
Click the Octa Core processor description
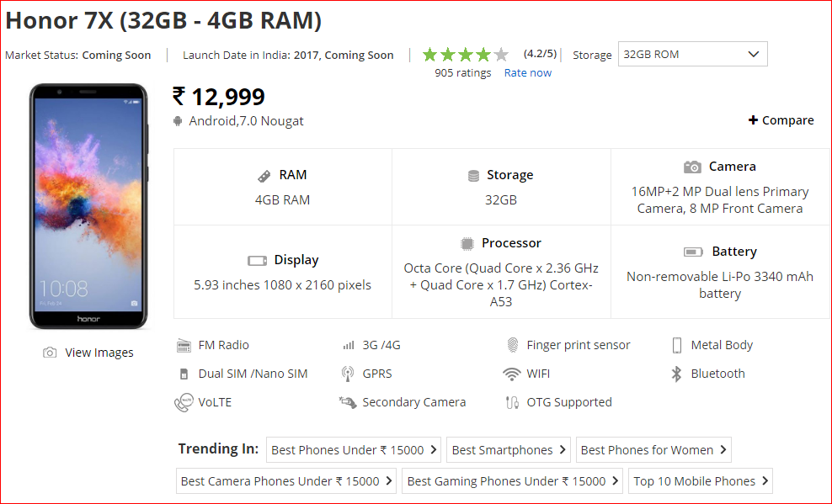(501, 285)
